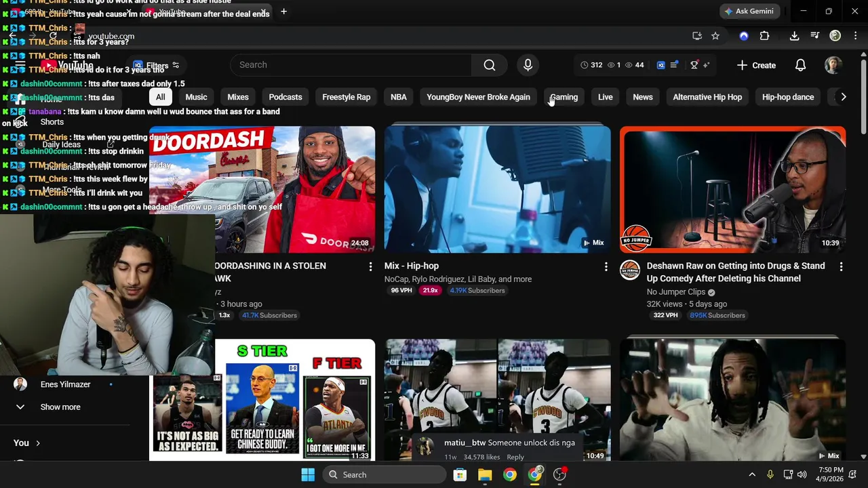Show hidden icons in the system tray
Image resolution: width=868 pixels, height=488 pixels.
click(x=752, y=474)
